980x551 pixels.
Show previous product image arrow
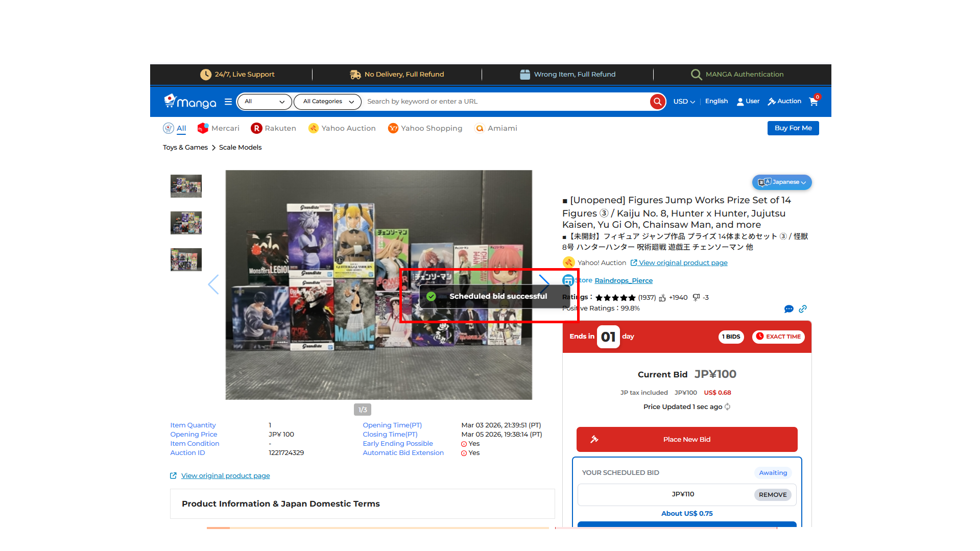[213, 284]
